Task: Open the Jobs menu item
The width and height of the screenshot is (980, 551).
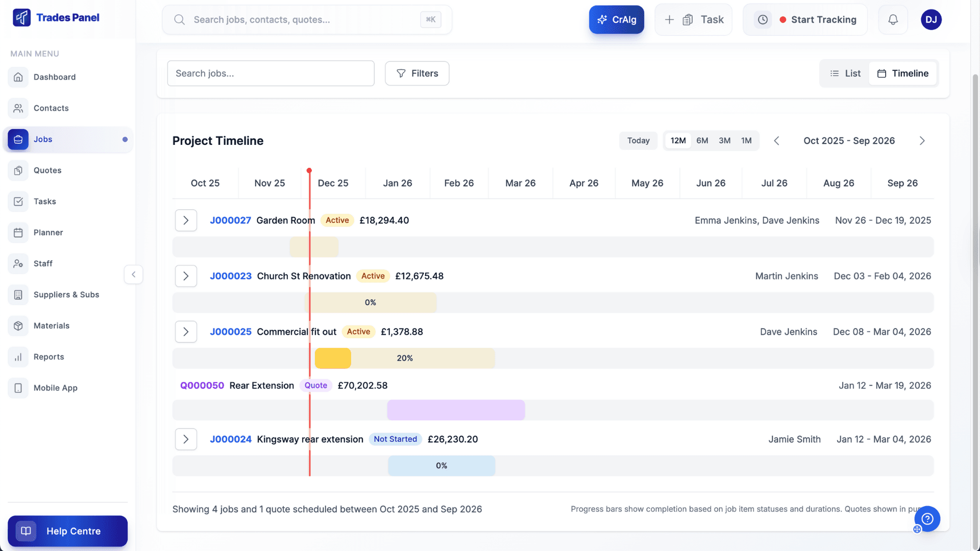Action: point(43,139)
